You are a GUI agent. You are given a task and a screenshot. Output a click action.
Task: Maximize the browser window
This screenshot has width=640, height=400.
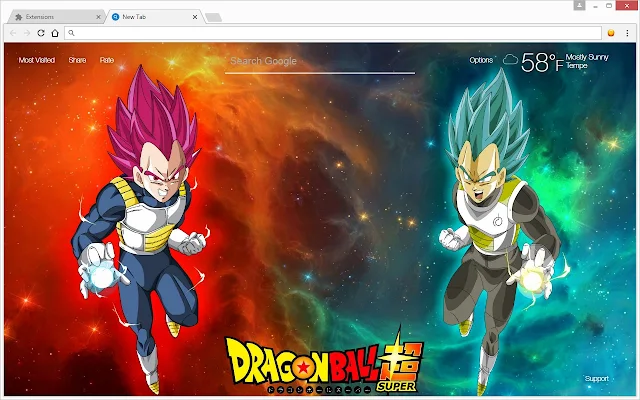click(609, 6)
